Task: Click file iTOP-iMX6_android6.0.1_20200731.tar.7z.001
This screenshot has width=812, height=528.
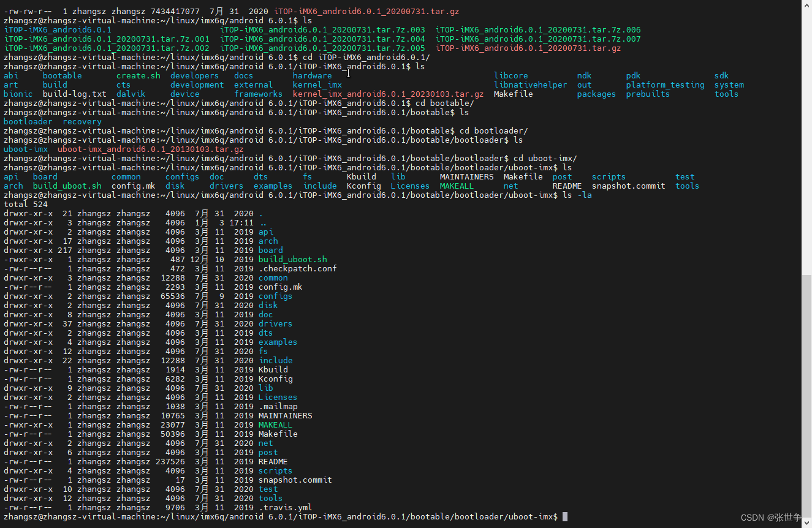Action: tap(107, 39)
